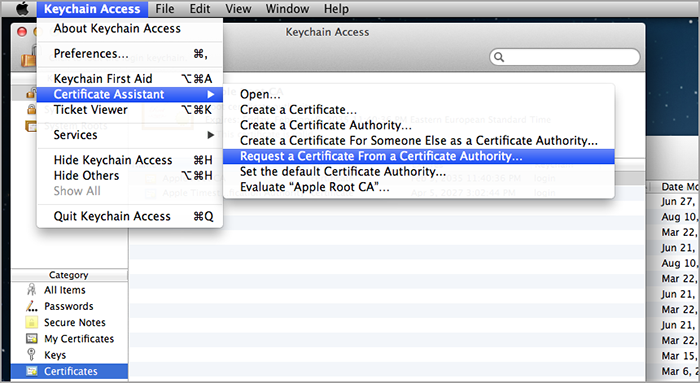Open the Apple menu icon

coord(22,8)
